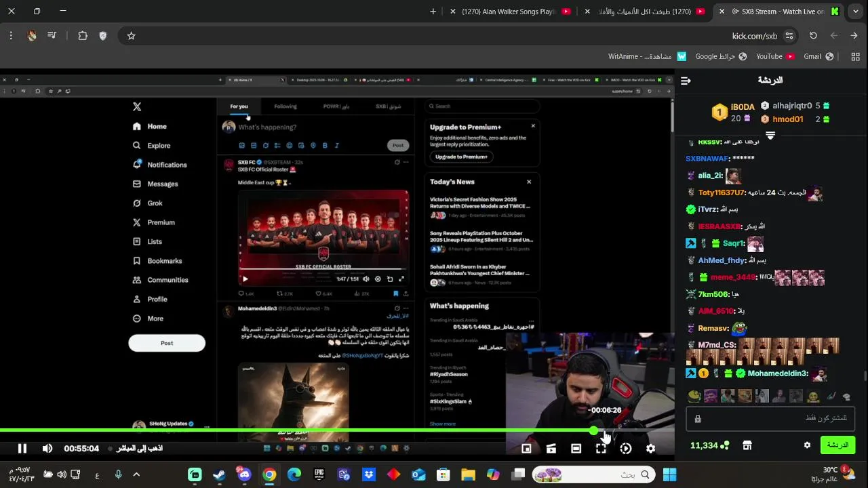Open Steam from the taskbar
The width and height of the screenshot is (868, 488).
(x=220, y=475)
